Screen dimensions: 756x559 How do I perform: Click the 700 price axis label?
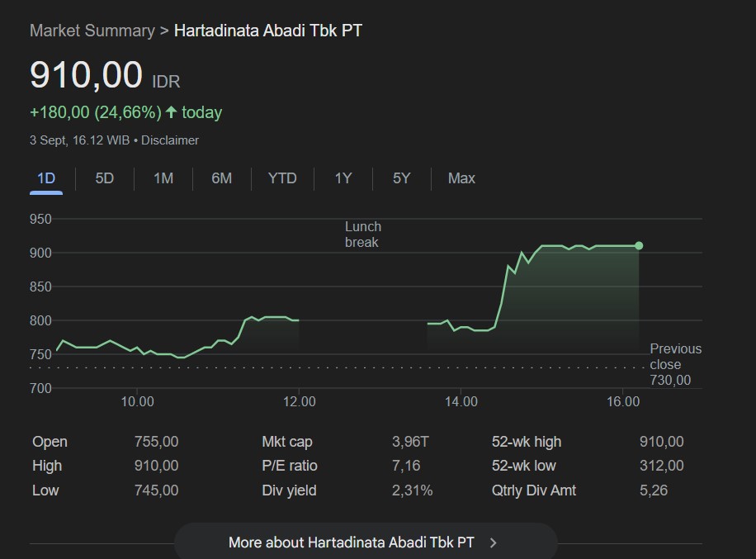40,388
